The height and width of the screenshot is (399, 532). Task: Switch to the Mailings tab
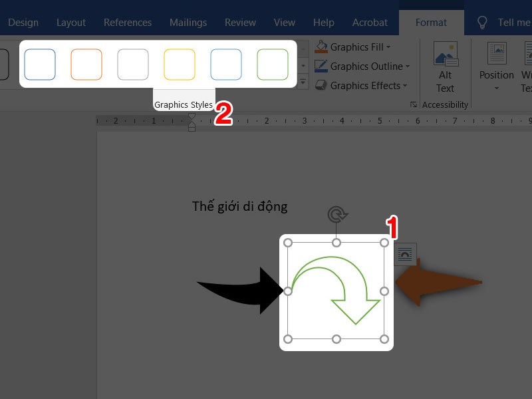coord(188,23)
